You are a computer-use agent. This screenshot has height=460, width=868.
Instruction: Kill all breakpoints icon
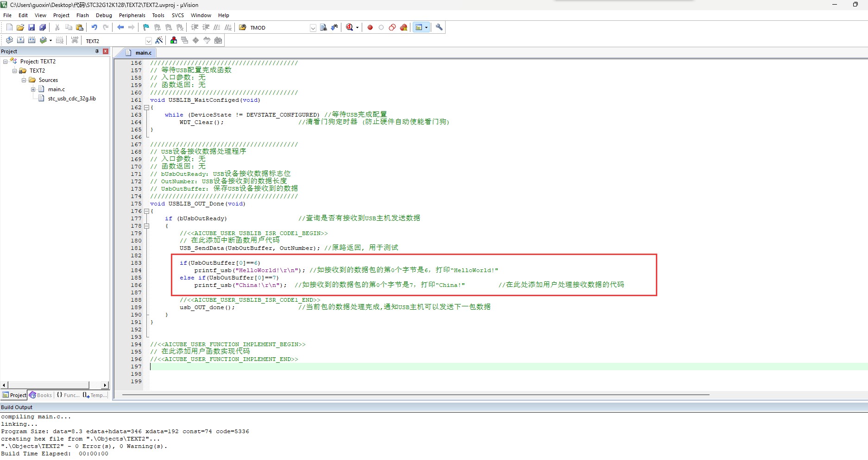tap(404, 28)
